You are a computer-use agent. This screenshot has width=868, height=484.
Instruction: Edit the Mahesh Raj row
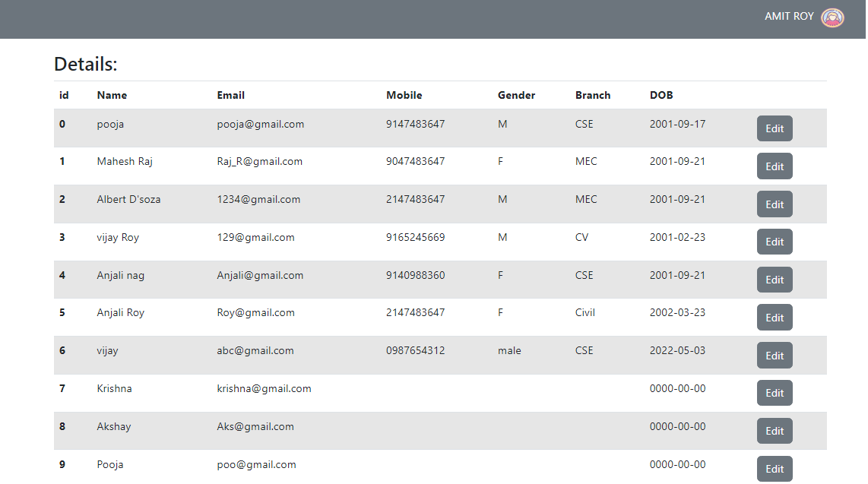(775, 166)
